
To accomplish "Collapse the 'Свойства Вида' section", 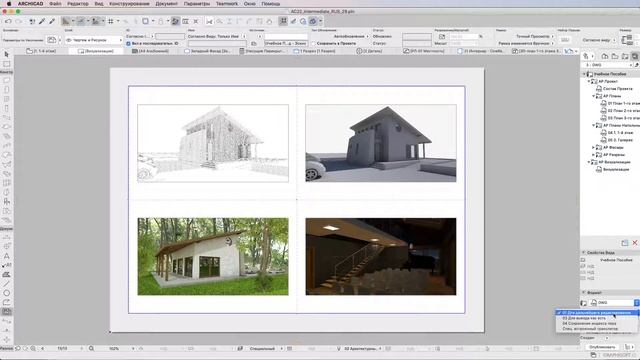I will tap(584, 253).
